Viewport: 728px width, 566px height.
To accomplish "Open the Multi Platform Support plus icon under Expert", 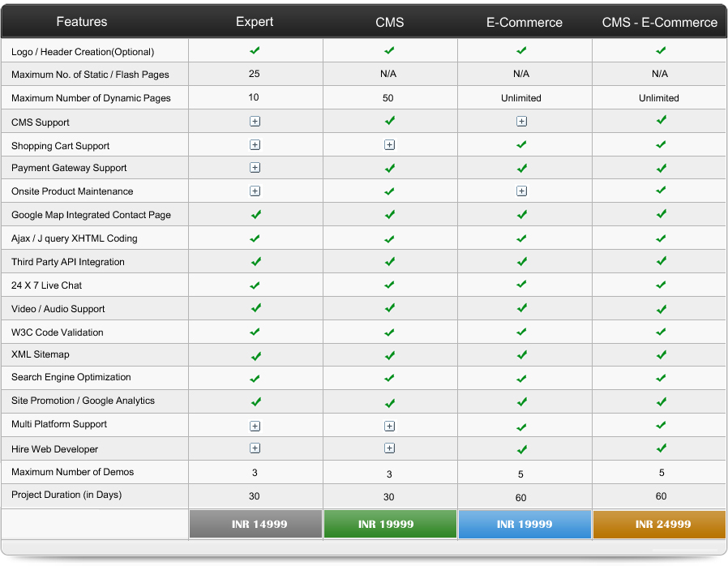I will pyautogui.click(x=255, y=425).
